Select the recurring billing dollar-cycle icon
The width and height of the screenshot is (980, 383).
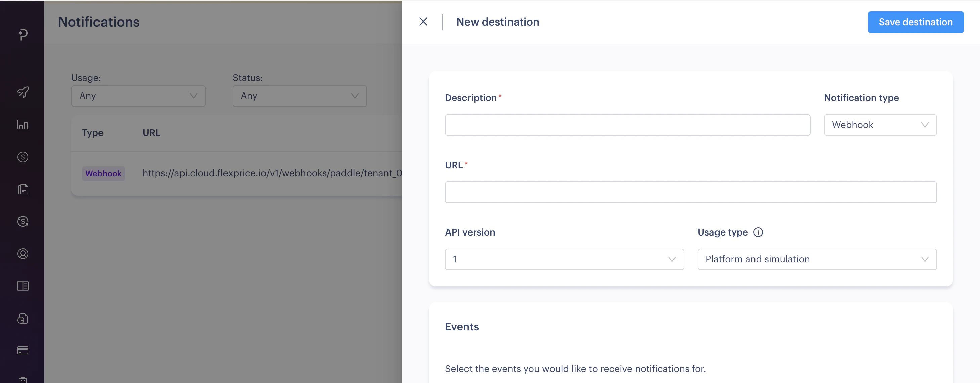pyautogui.click(x=23, y=221)
